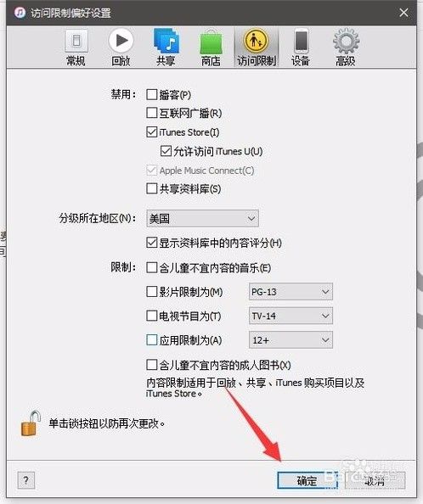This screenshot has width=423, height=504.
Task: Check the 共享资料库(S) checkbox
Action: pyautogui.click(x=151, y=188)
